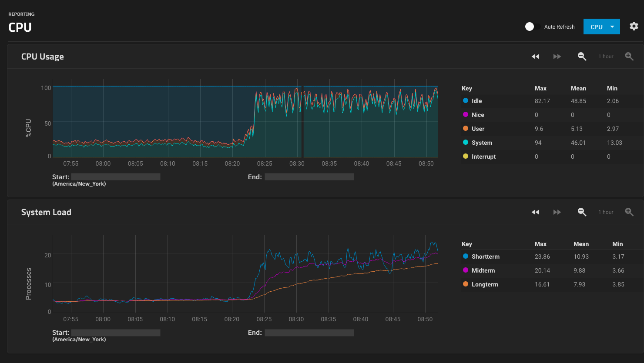Click Idle max value 82.17
The height and width of the screenshot is (363, 644).
click(x=542, y=101)
